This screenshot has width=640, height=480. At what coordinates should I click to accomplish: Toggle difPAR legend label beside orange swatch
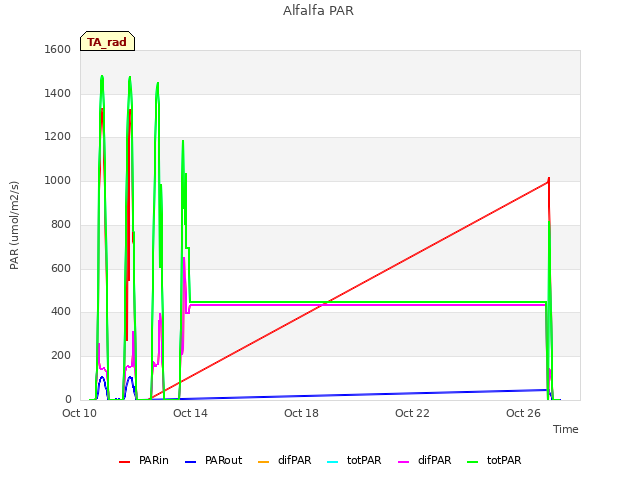pos(294,460)
